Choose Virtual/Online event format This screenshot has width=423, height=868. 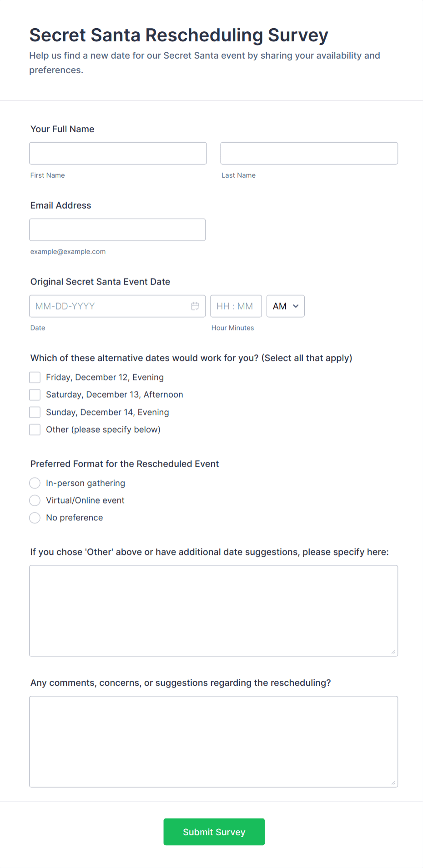click(35, 500)
